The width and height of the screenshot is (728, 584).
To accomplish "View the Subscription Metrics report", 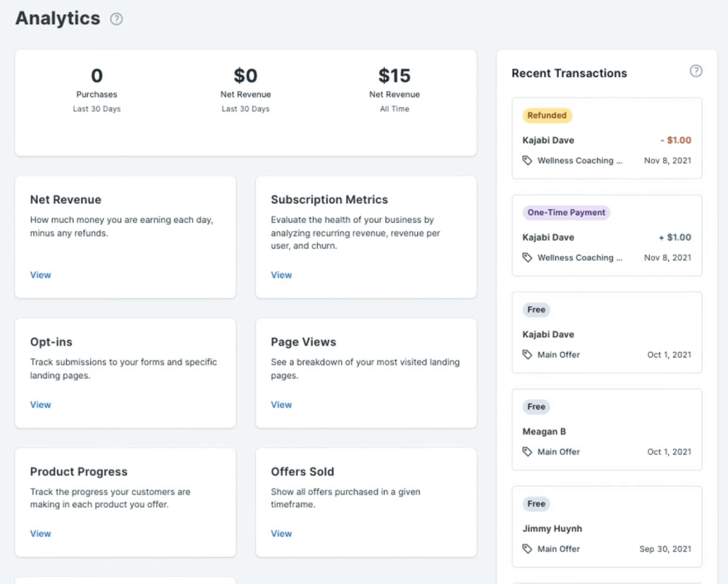I will 282,275.
